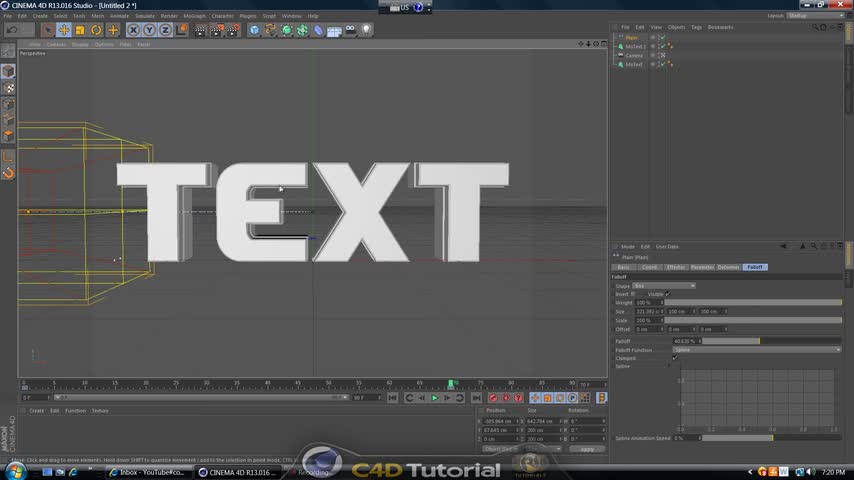Image resolution: width=854 pixels, height=480 pixels.
Task: Switch to the Effector tab
Action: (675, 267)
